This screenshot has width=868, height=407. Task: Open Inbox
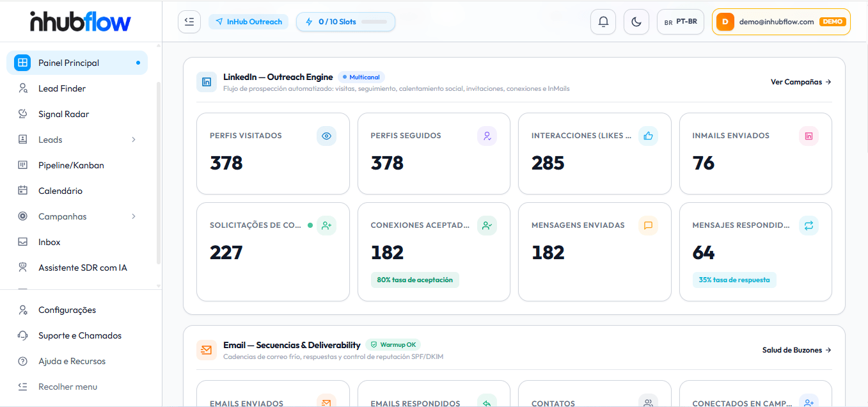(77, 242)
